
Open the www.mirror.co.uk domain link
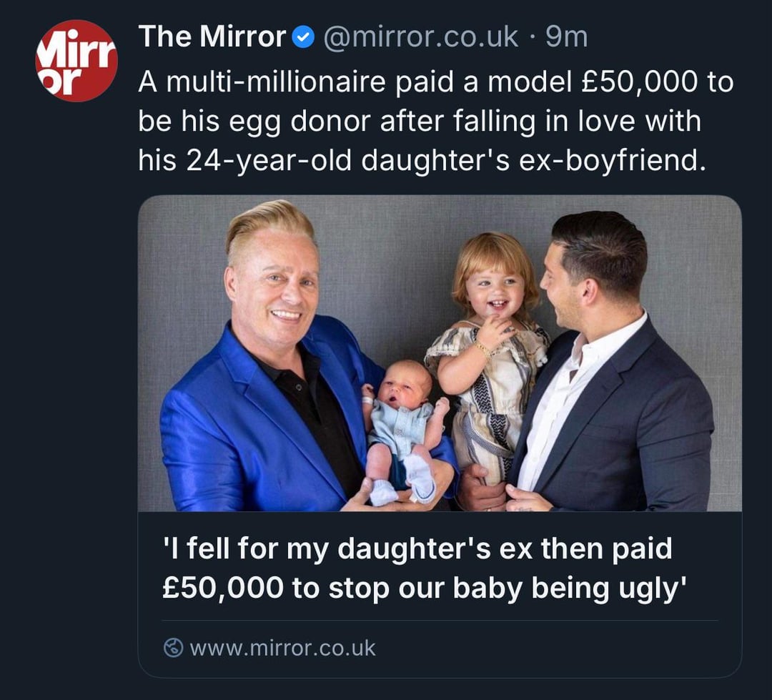tap(282, 648)
